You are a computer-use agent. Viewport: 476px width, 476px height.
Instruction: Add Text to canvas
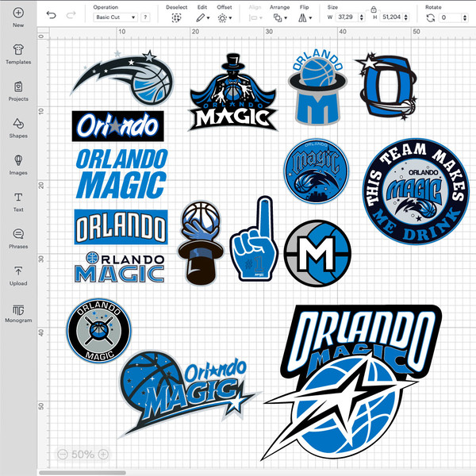click(18, 202)
